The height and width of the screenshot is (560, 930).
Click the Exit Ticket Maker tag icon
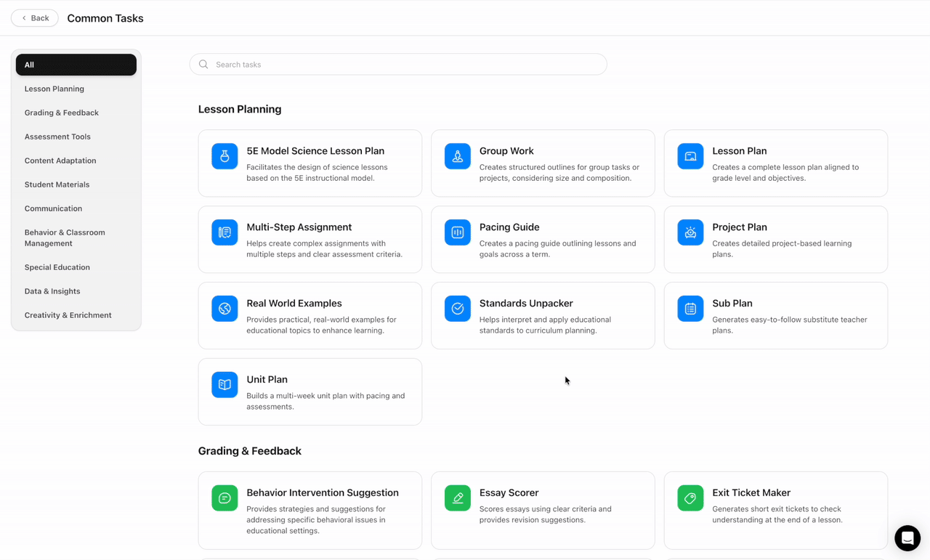click(690, 498)
